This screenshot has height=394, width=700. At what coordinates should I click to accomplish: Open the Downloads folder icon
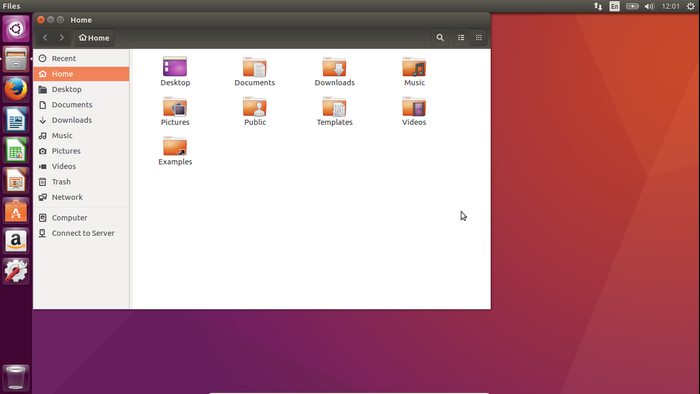click(x=334, y=67)
